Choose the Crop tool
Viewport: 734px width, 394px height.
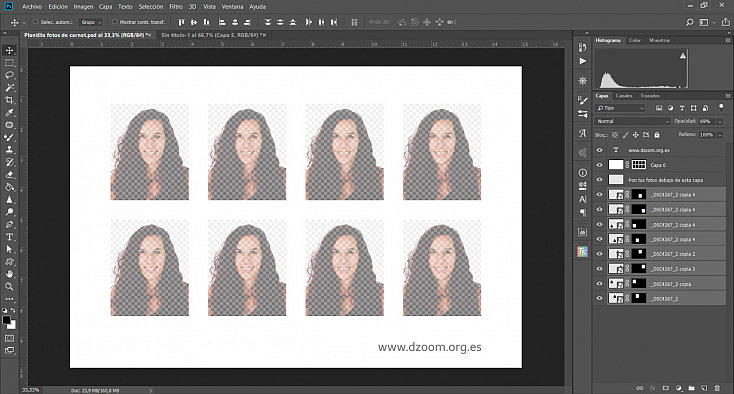9,100
